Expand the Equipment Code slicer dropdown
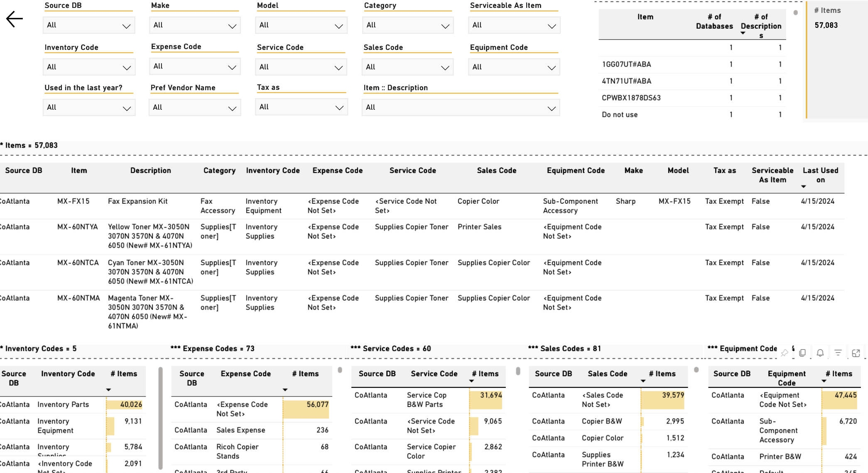The image size is (868, 473). 514,67
